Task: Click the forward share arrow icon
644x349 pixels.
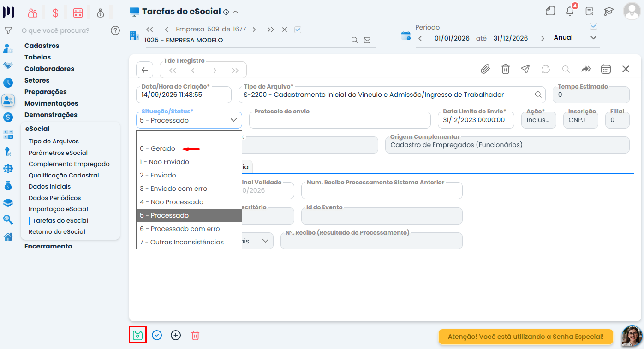Action: pos(586,69)
